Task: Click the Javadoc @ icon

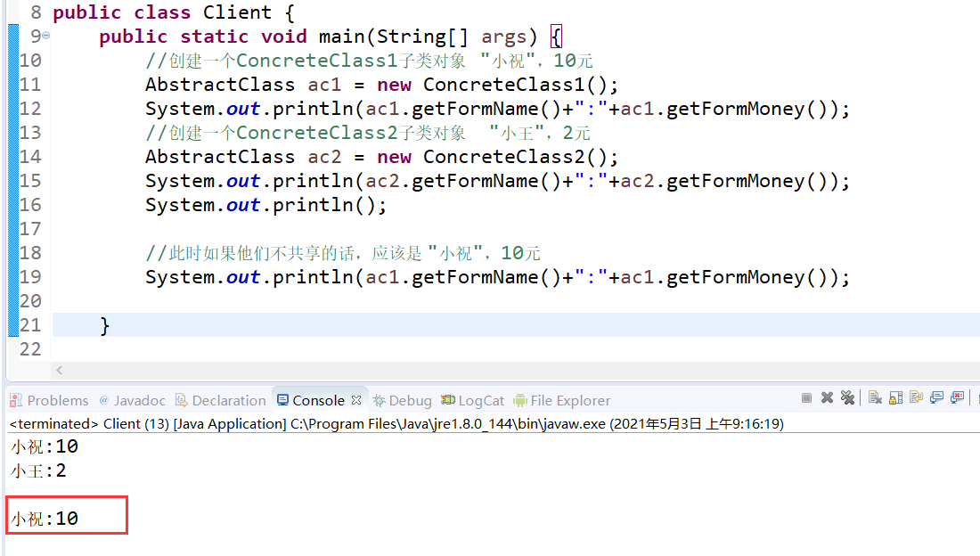Action: (x=104, y=400)
